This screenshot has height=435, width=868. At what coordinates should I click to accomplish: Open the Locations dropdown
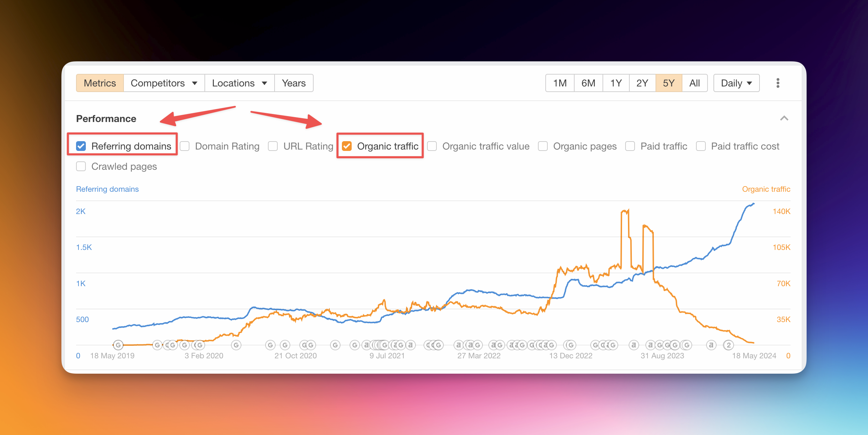[240, 83]
